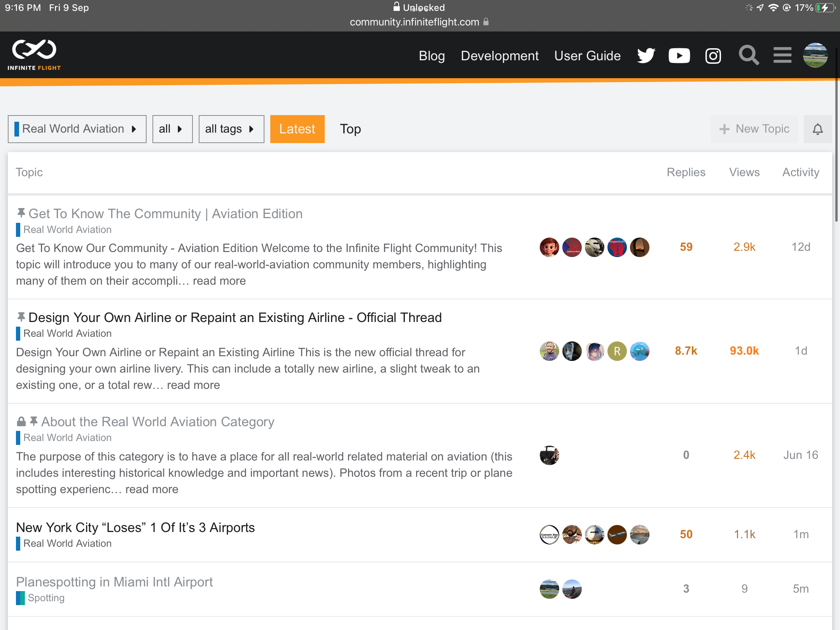Click the notification bell button

pos(817,129)
